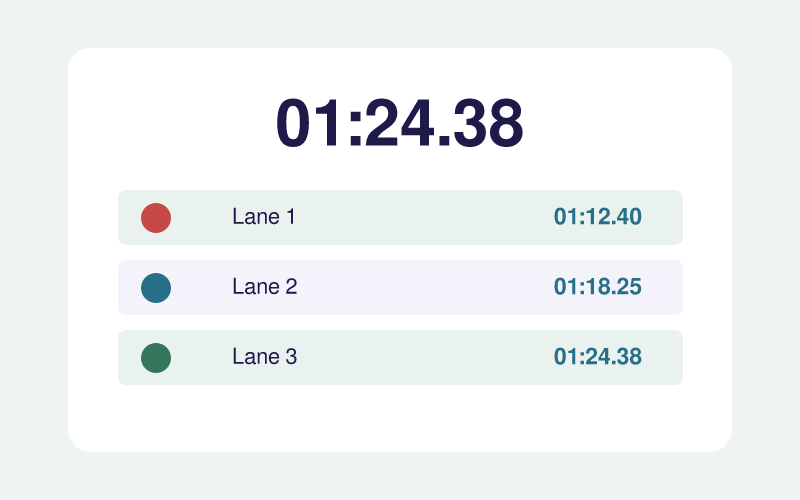
Task: Click the minutes digits 01 in the large timer
Action: [309, 123]
